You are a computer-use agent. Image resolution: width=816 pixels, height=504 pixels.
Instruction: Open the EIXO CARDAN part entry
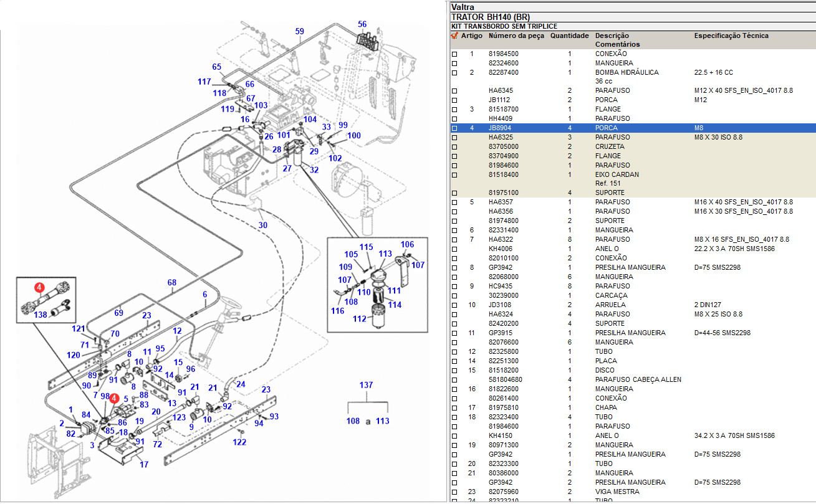pyautogui.click(x=617, y=174)
